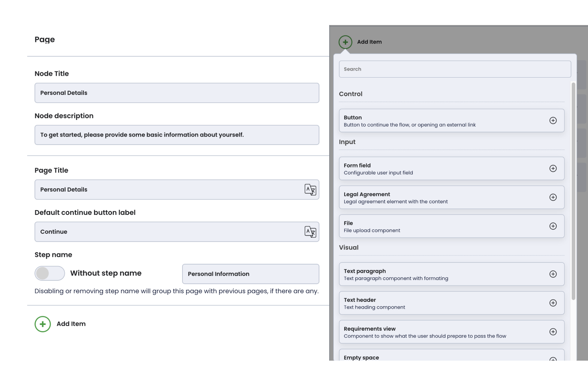Click the green plus icon beside bottom-left Add Item
Image resolution: width=588 pixels, height=368 pixels.
pos(43,324)
